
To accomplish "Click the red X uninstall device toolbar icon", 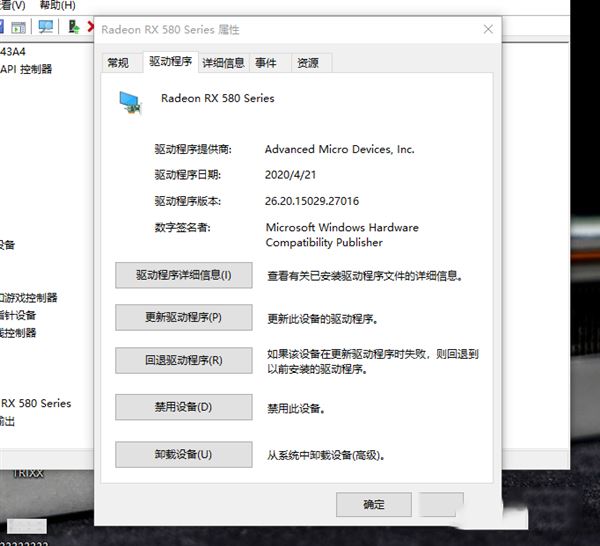I will coord(91,26).
